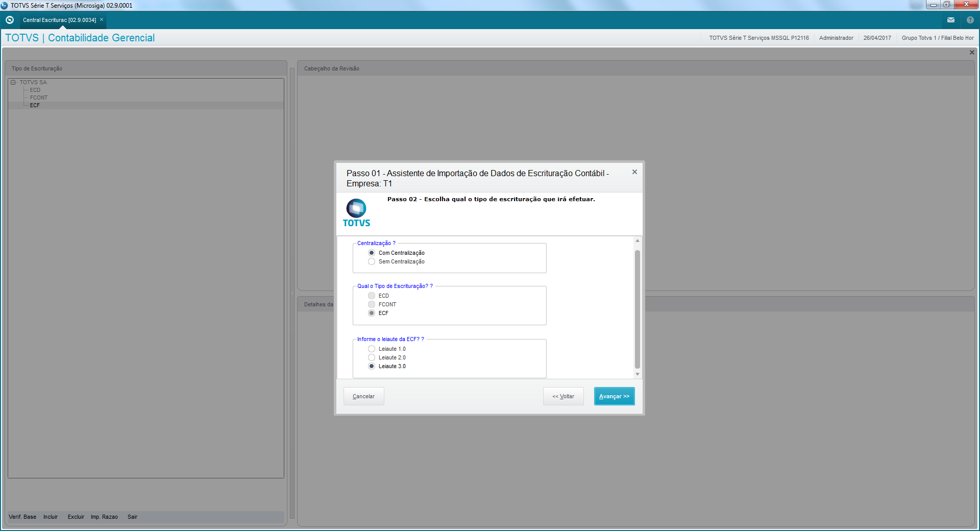
Task: Click the wizard vertical scrollbar thumb
Action: (x=637, y=309)
